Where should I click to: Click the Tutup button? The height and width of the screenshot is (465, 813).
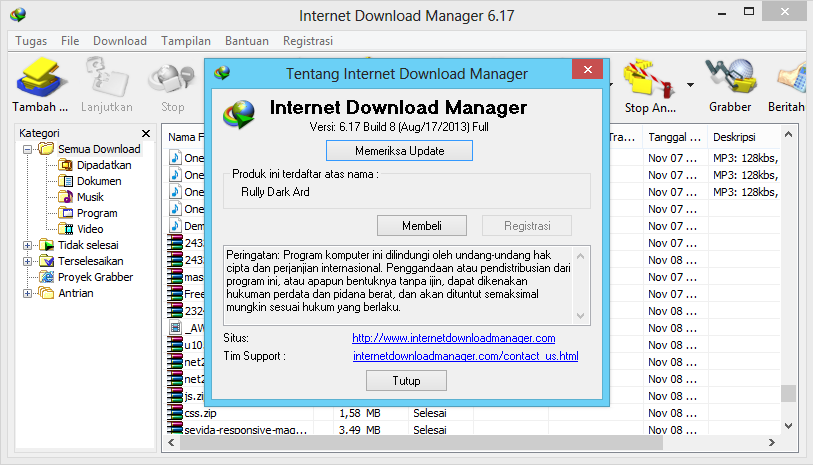406,381
